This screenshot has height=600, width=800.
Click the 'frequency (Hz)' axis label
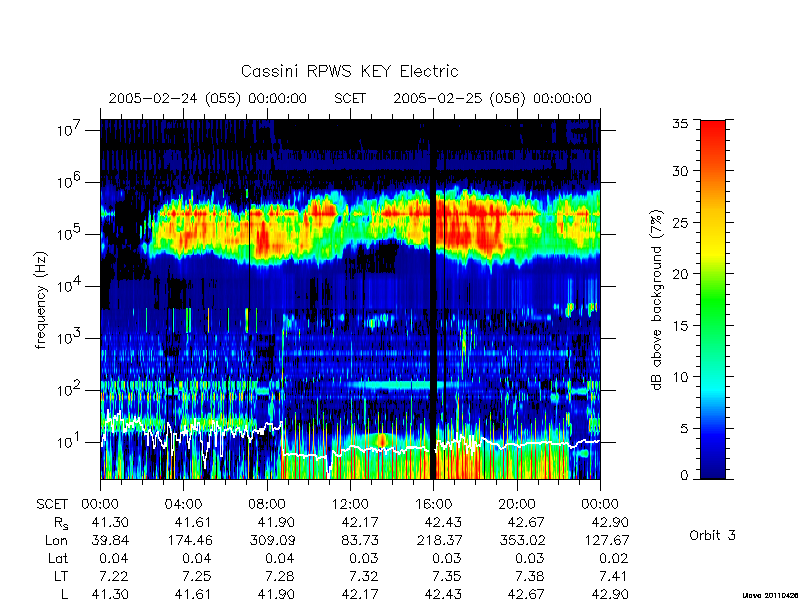[x=41, y=300]
